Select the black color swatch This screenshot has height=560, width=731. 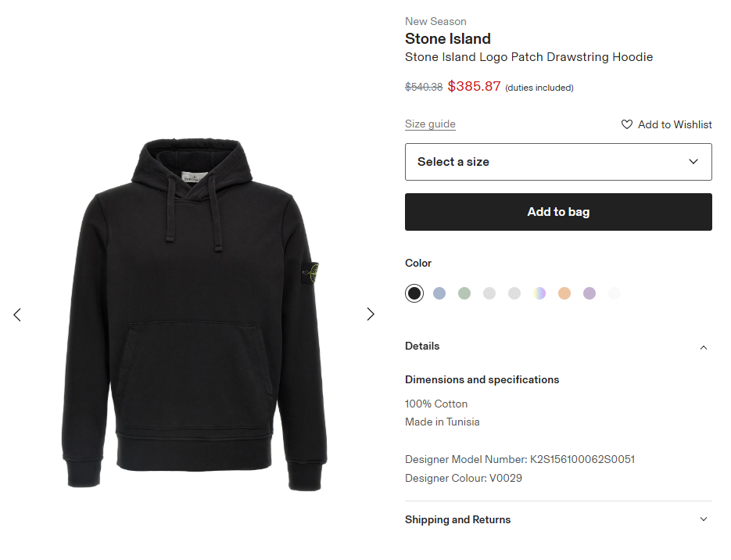point(414,293)
